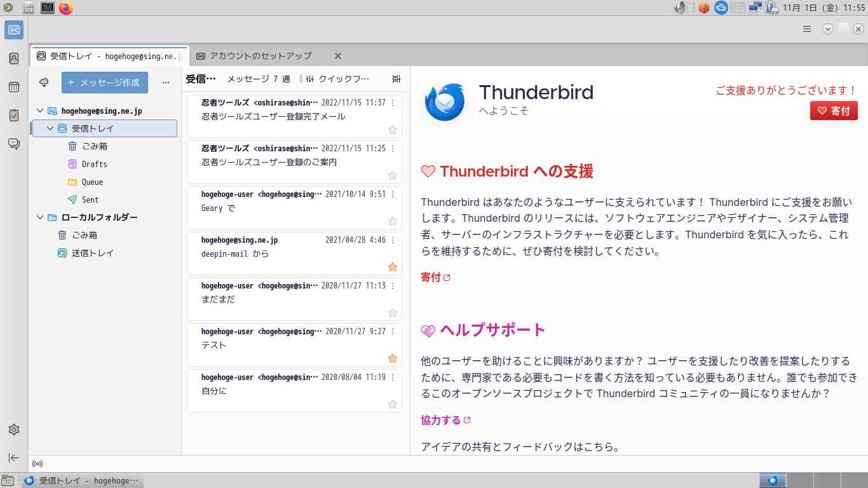Open the Chat space
Viewport: 868px width, 488px height.
coord(14,144)
